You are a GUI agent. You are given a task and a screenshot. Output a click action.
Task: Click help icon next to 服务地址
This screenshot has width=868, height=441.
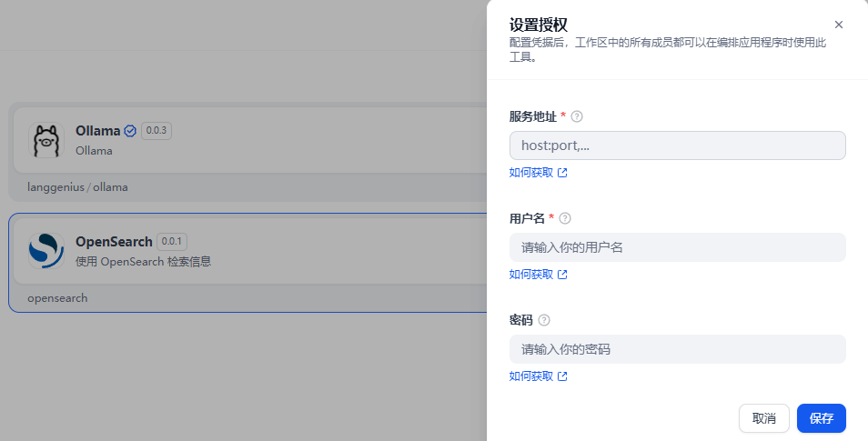coord(577,116)
